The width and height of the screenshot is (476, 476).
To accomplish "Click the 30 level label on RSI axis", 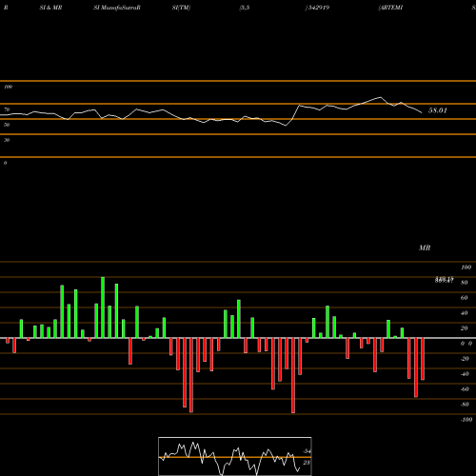I will pos(7,140).
